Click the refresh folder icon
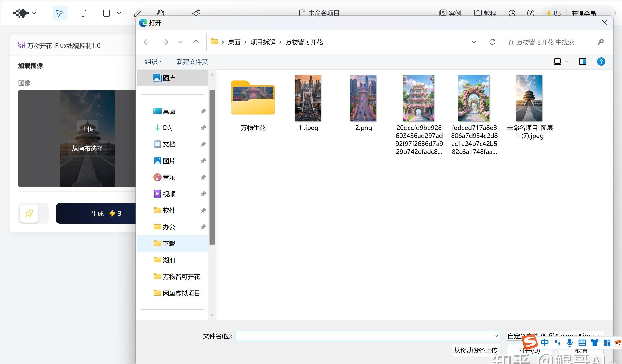This screenshot has width=622, height=364. point(492,42)
